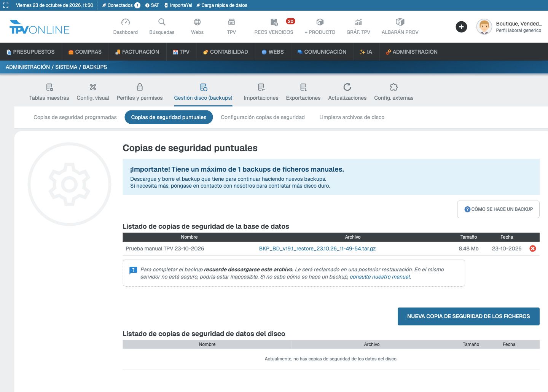Click ImportaYa! in the top bar
Screen dimensions: 548x392
point(178,5)
